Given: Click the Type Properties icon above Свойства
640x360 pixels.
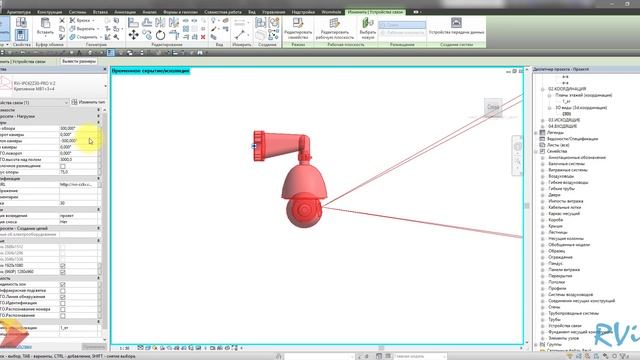Looking at the screenshot, I should 21,22.
